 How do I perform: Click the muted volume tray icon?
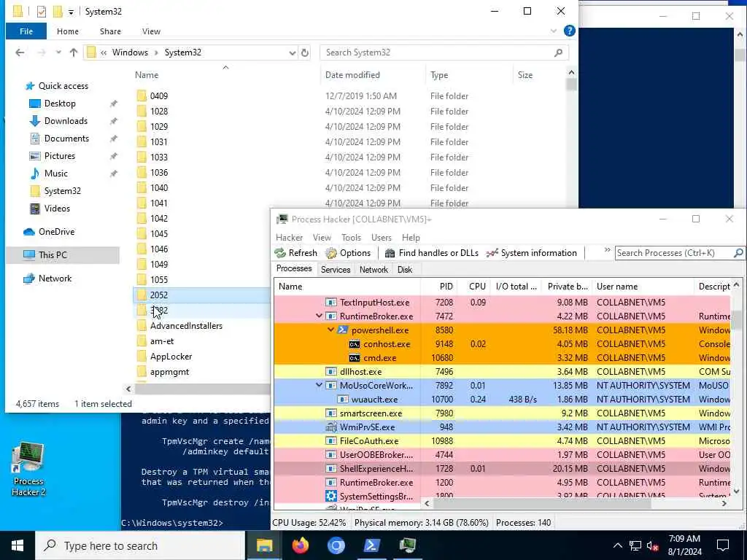click(653, 545)
